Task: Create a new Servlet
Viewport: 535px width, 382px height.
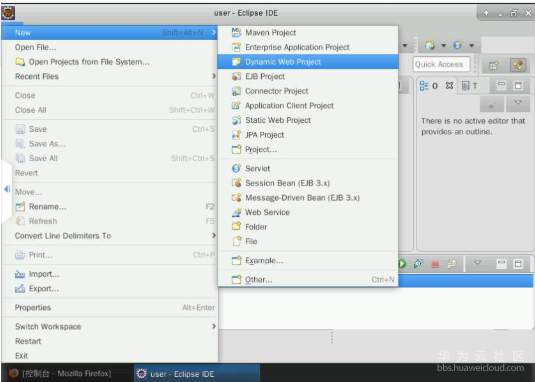Action: click(x=308, y=168)
